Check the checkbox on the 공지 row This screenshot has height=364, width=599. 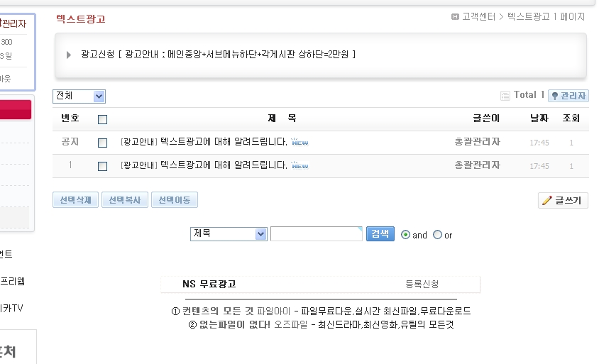[x=102, y=143]
